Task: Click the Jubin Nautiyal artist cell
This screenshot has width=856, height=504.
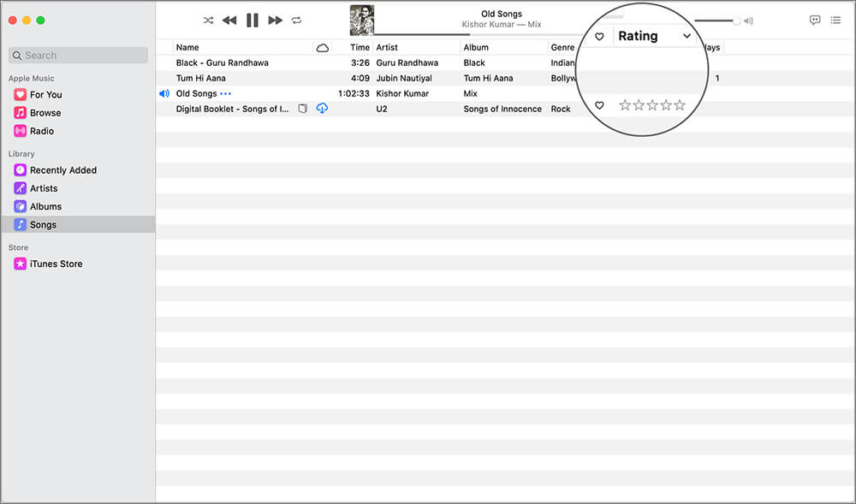Action: click(x=404, y=78)
